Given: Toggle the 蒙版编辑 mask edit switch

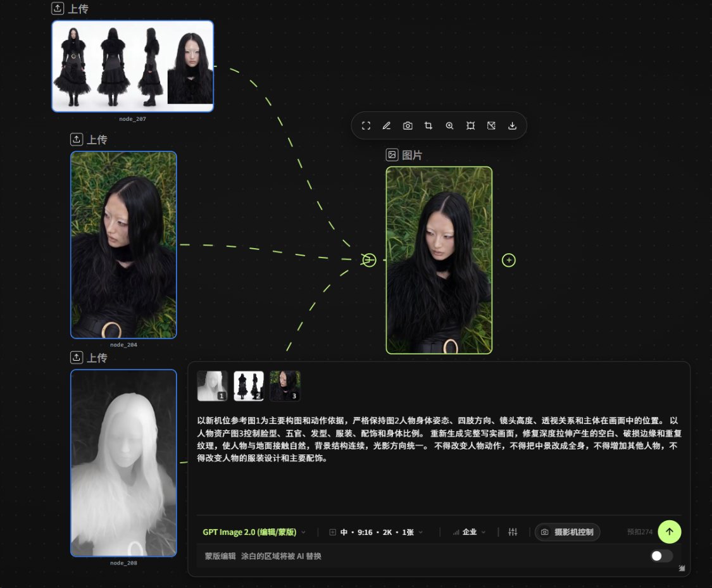Looking at the screenshot, I should point(661,556).
